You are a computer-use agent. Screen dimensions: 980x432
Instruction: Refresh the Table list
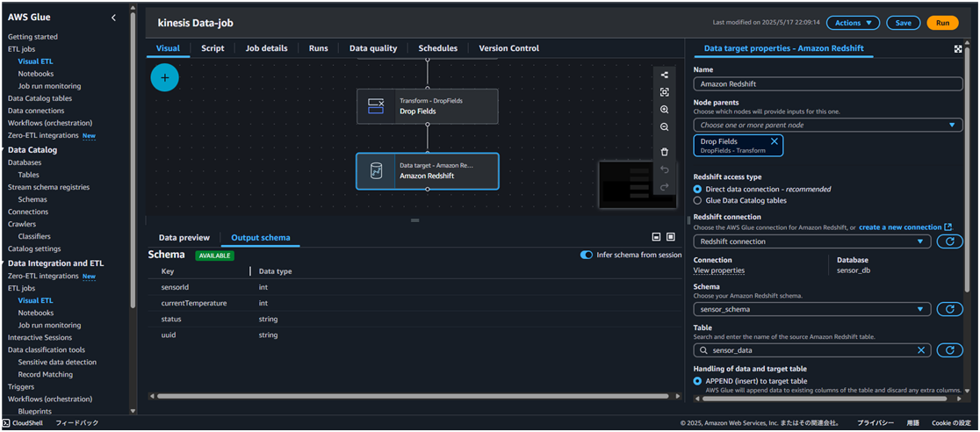point(949,350)
